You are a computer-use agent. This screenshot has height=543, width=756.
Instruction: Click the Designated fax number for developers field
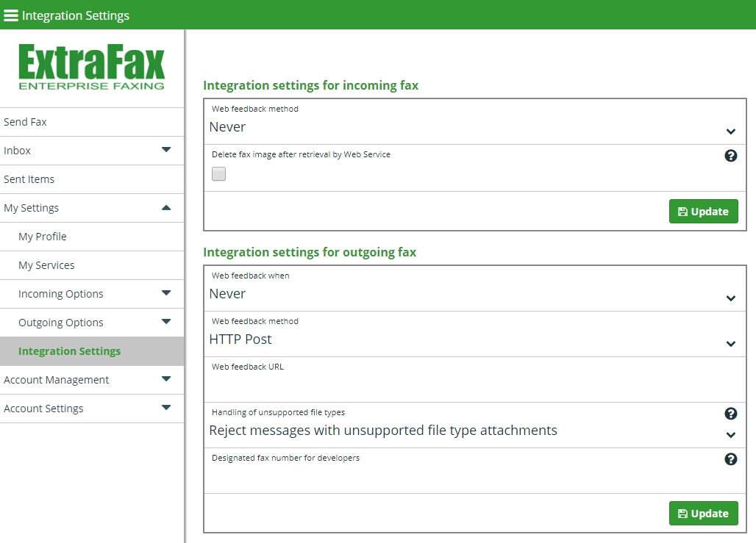coord(475,471)
